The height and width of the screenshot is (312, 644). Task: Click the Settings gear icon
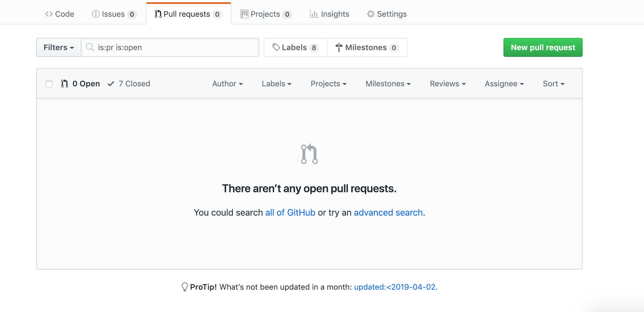371,14
